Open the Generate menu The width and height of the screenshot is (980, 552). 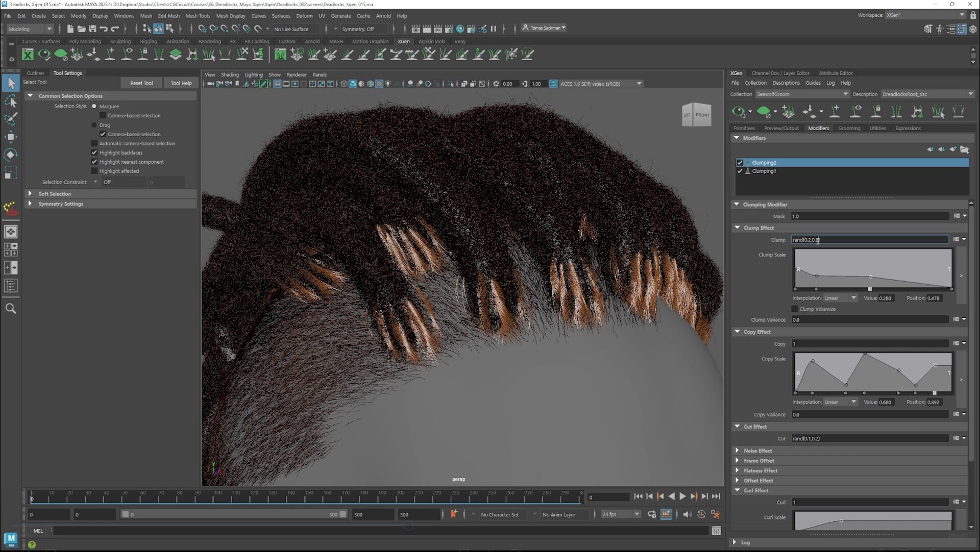pyautogui.click(x=340, y=16)
